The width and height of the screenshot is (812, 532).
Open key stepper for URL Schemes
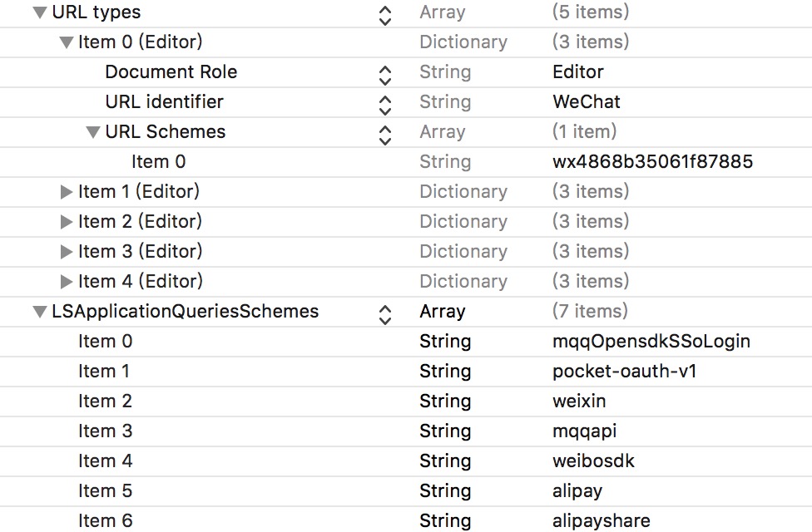(x=384, y=135)
